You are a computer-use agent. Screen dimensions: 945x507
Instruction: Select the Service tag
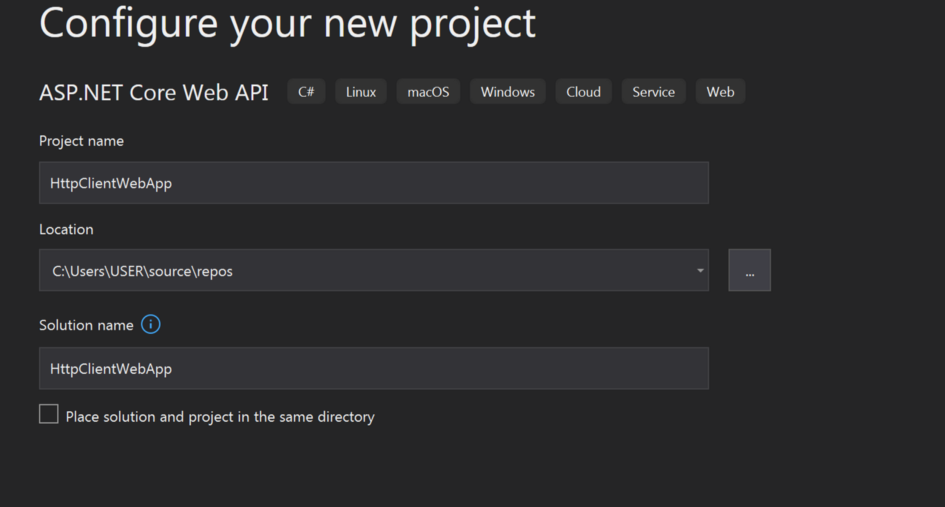pos(654,92)
